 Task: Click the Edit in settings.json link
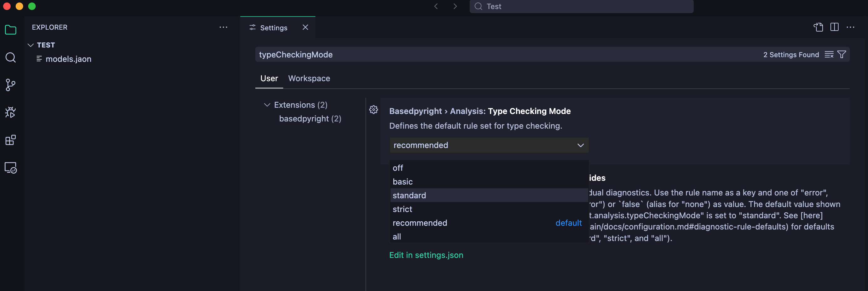point(426,255)
